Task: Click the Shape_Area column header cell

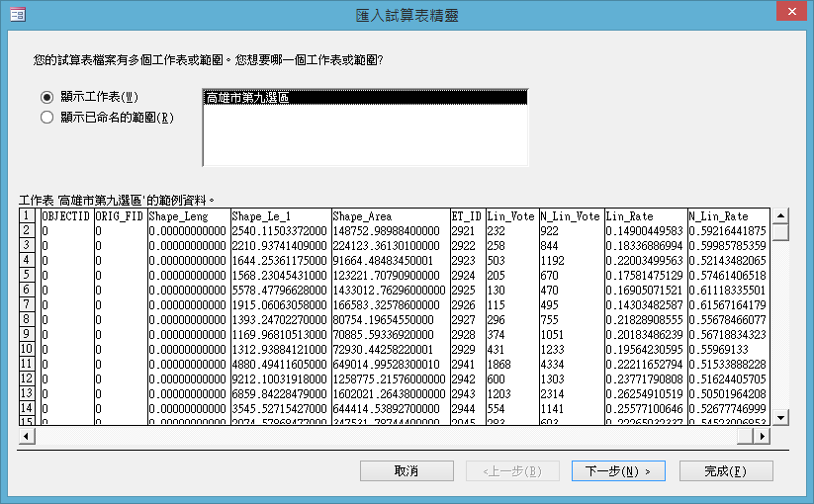Action: click(389, 215)
